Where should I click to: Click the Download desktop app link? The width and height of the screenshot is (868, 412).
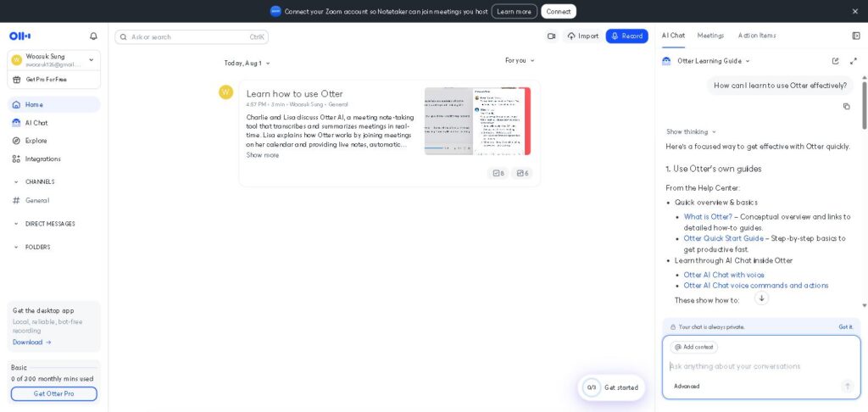pos(31,342)
